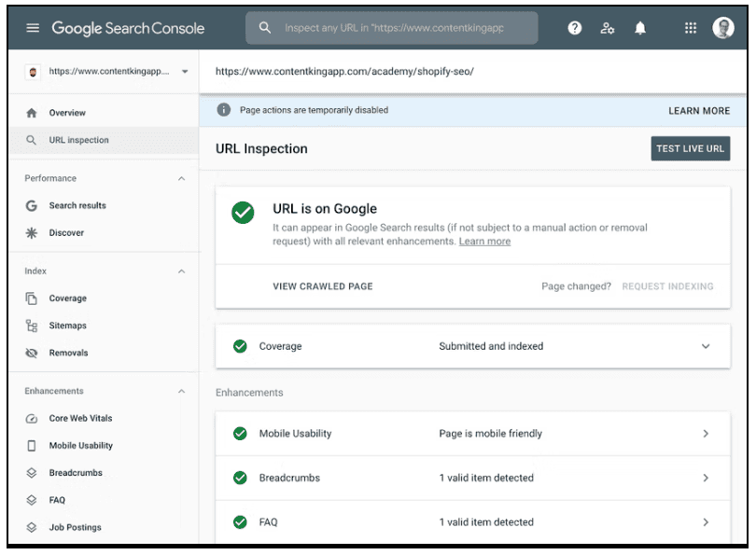Image resolution: width=756 pixels, height=555 pixels.
Task: Click the green check on Coverage row
Action: [x=240, y=346]
